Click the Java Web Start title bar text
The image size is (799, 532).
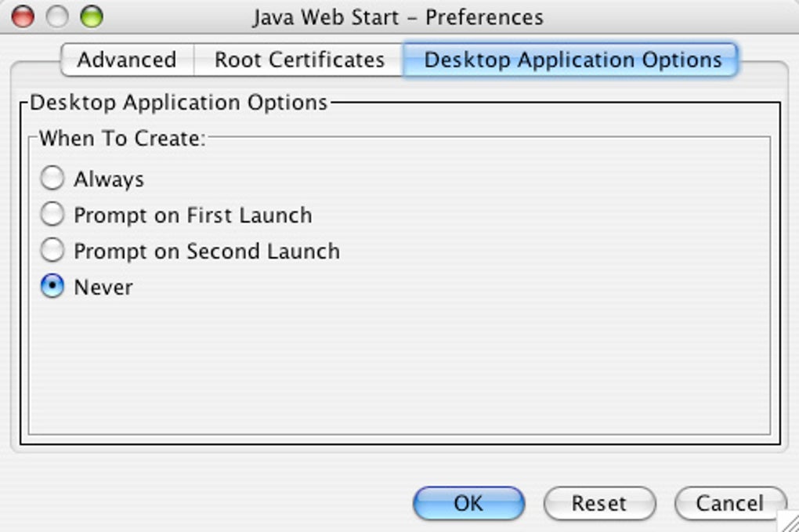pyautogui.click(x=398, y=17)
